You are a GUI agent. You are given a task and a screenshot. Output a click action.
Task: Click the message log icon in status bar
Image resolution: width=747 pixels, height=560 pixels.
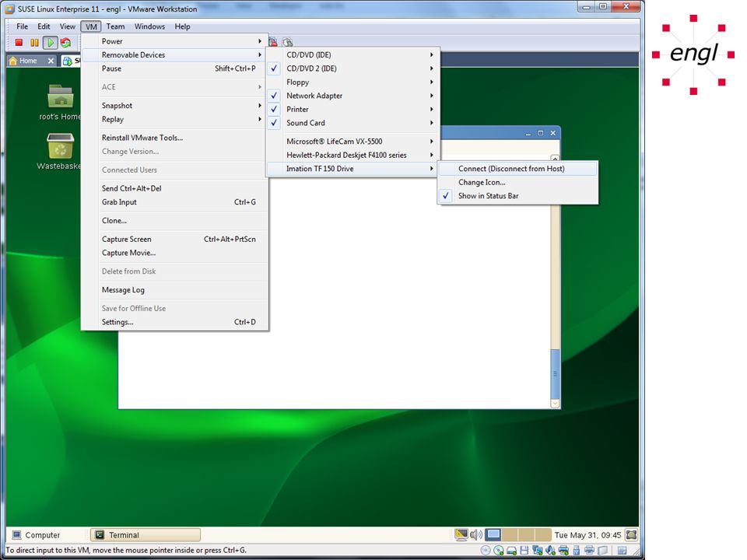[x=622, y=551]
